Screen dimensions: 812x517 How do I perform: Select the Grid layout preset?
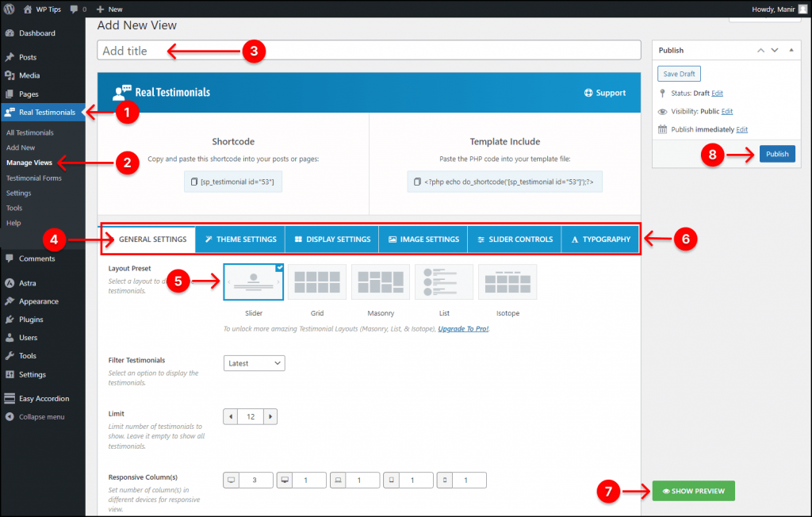coord(317,281)
